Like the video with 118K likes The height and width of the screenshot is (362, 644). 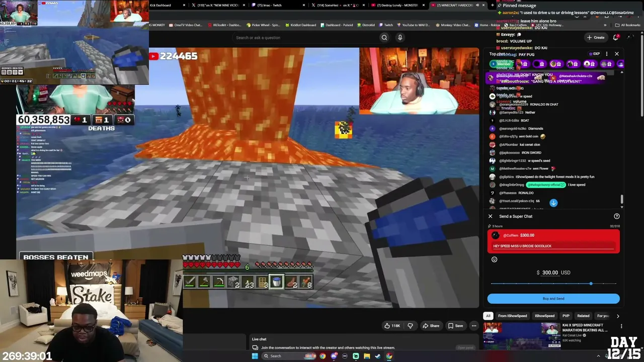tap(392, 326)
